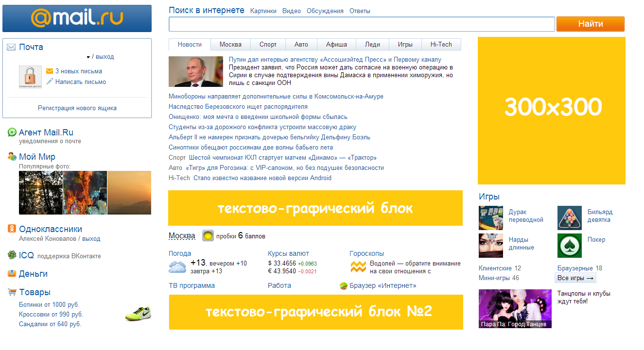The width and height of the screenshot is (644, 350).
Task: Click Одноклассники выход link under Алексей Коновалов
Action: (91, 239)
